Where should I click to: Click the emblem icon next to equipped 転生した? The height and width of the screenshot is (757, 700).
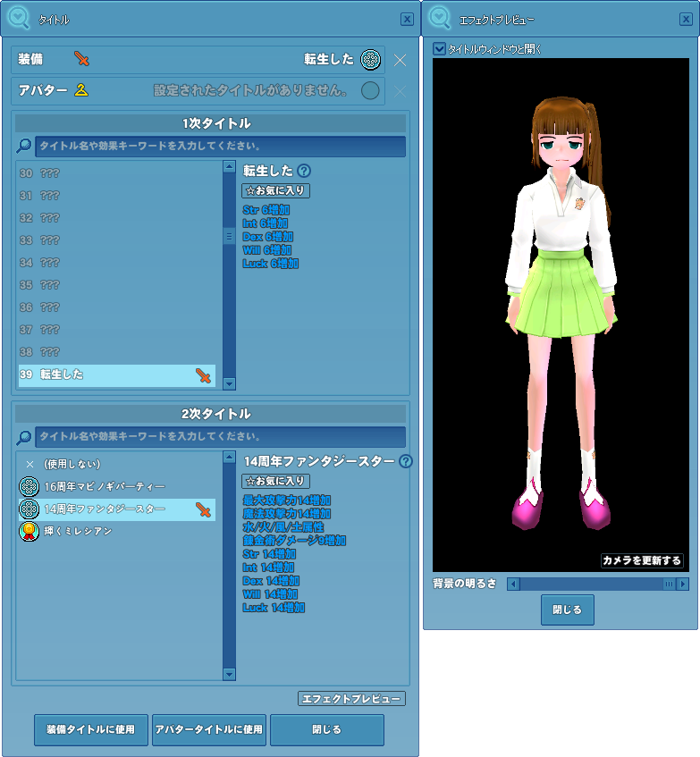(x=370, y=60)
